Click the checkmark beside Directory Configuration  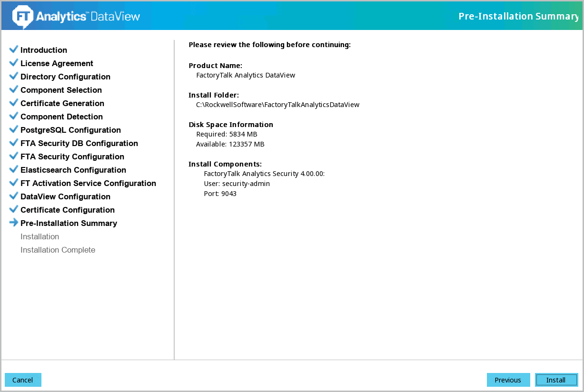pyautogui.click(x=14, y=76)
